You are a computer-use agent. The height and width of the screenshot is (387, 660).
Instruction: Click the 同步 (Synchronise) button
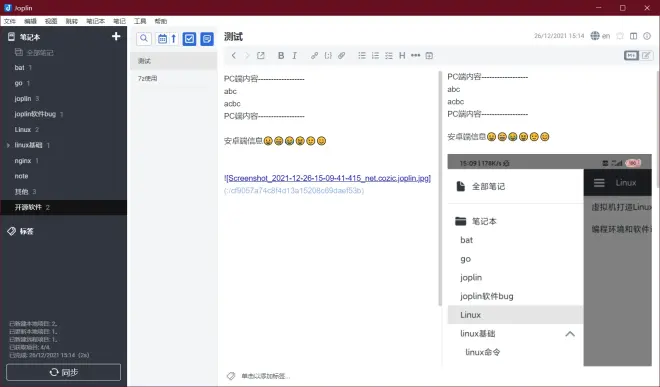pos(64,372)
